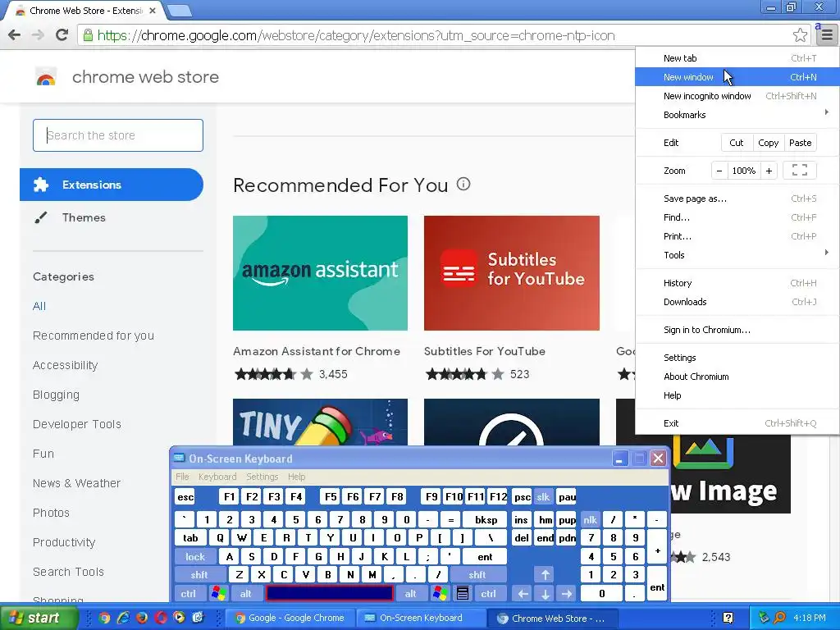Bookmark this page with the star icon
Screen dimensions: 840x630
[800, 35]
